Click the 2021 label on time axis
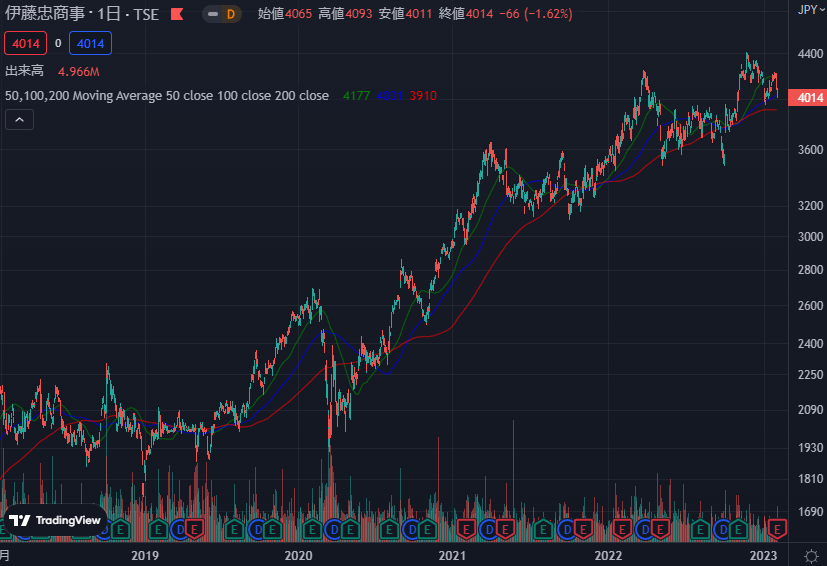Screen dimensions: 827x566 tap(453, 555)
